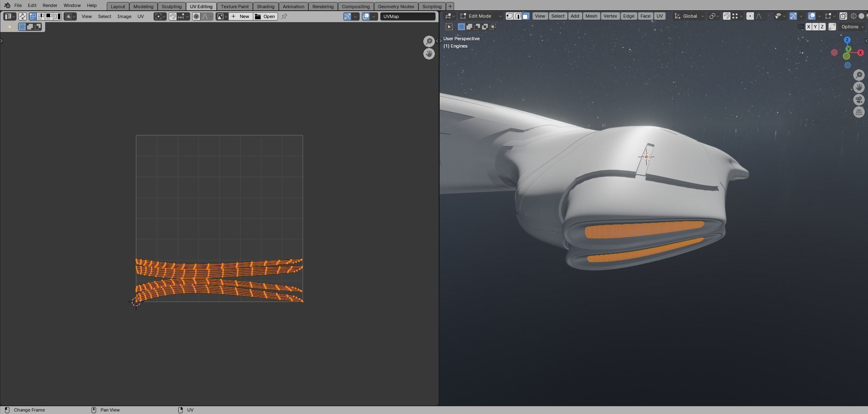
Task: Toggle proportional editing in UV editor
Action: [196, 16]
